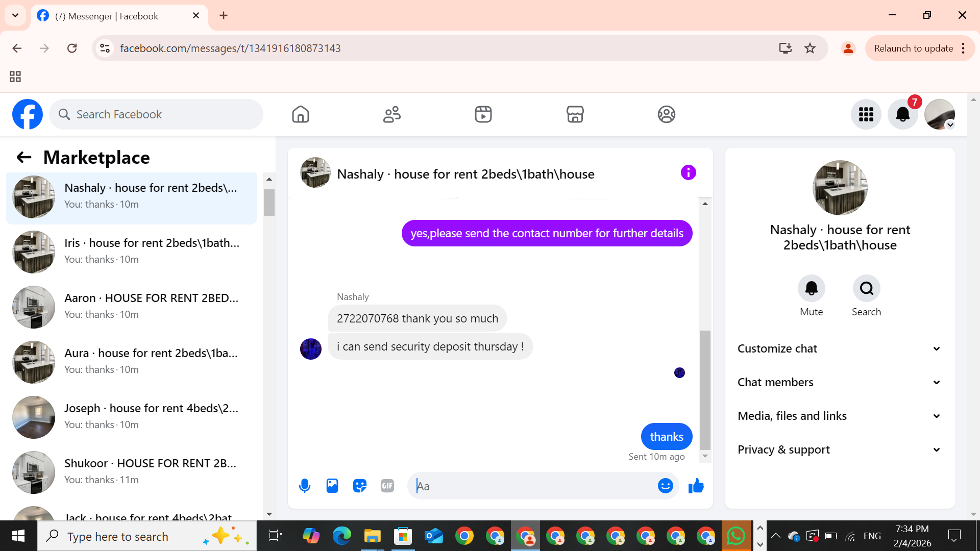Open the emoji picker in message box
Screen dimensions: 980x551
665,486
